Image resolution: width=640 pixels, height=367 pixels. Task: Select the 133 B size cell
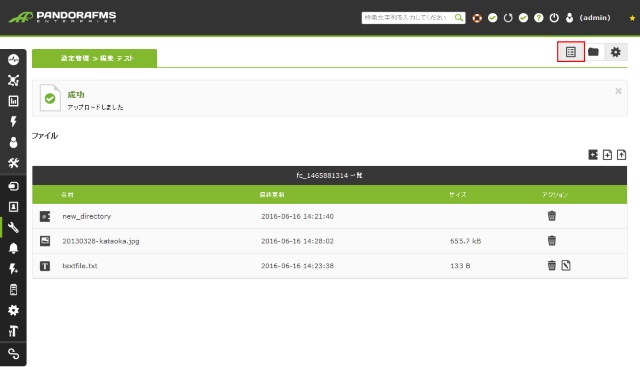pyautogui.click(x=460, y=266)
